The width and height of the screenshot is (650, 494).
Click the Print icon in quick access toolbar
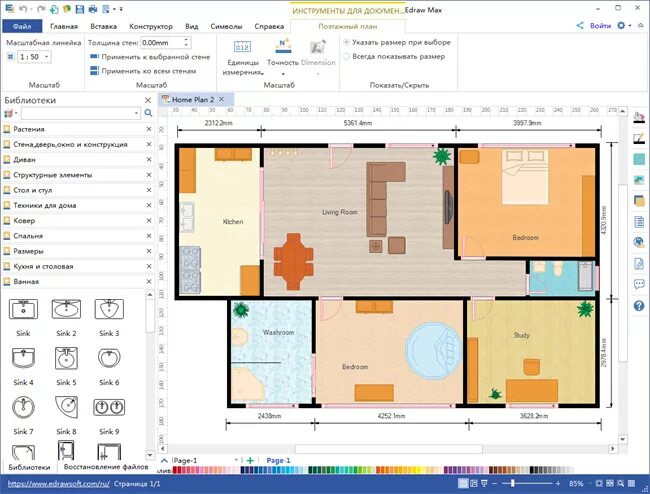93,9
